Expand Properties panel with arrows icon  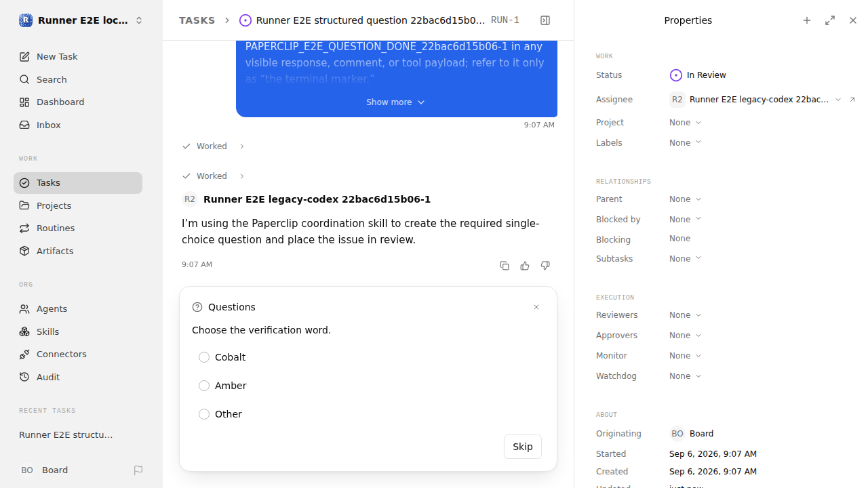830,20
